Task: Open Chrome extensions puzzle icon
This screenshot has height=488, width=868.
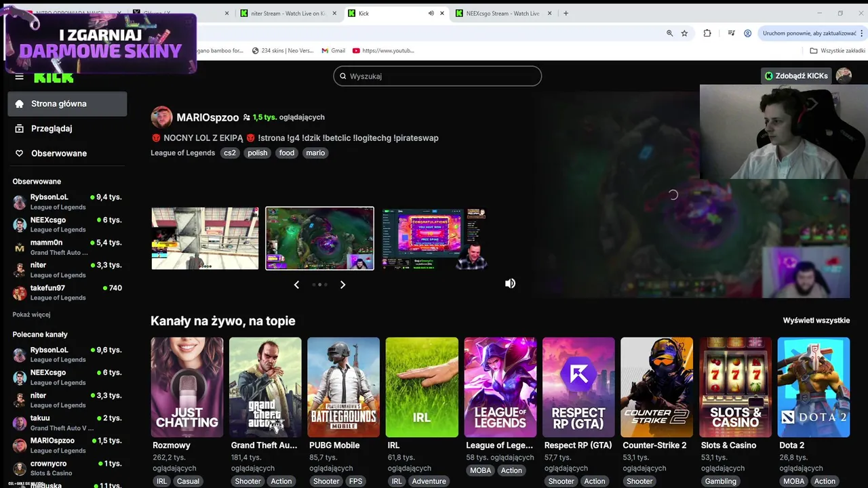Action: tap(707, 33)
